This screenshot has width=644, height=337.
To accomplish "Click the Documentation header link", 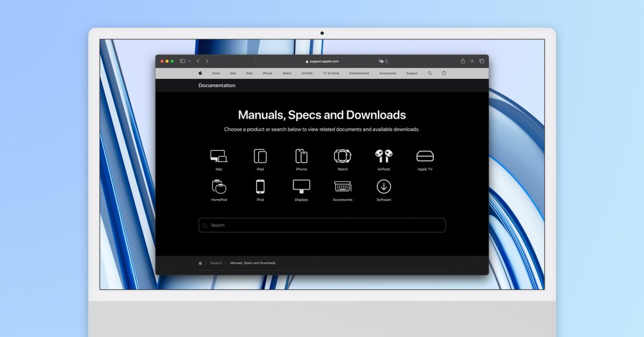I will (x=217, y=85).
